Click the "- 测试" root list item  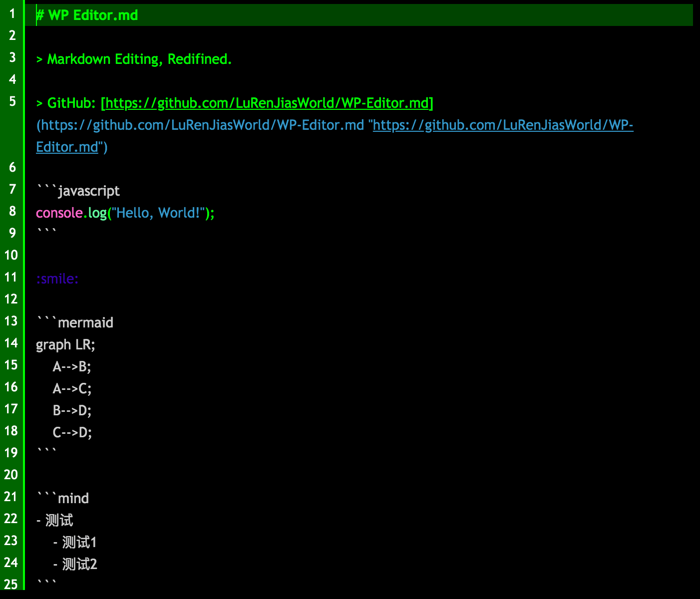coord(54,520)
